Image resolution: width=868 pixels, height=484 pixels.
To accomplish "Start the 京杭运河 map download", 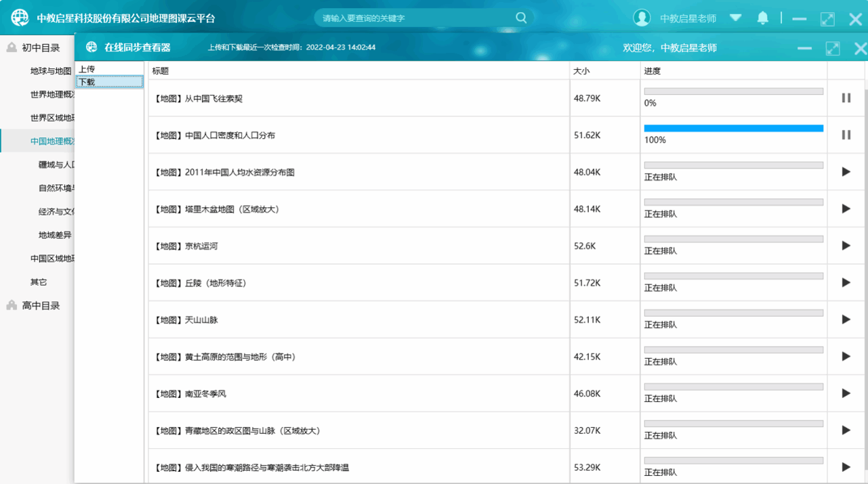I will (846, 246).
